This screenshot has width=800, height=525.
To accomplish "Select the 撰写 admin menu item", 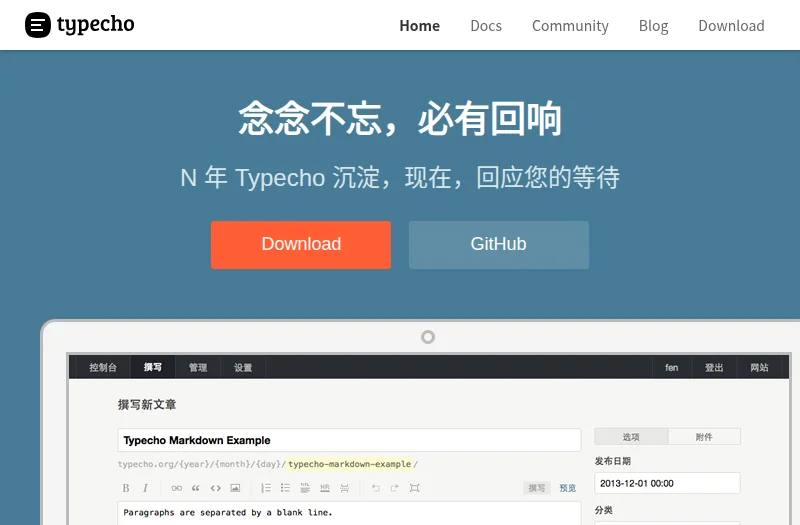I will point(153,367).
